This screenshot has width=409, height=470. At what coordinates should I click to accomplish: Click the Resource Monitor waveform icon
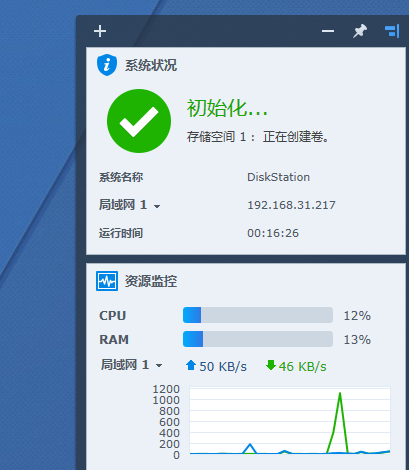pyautogui.click(x=107, y=281)
